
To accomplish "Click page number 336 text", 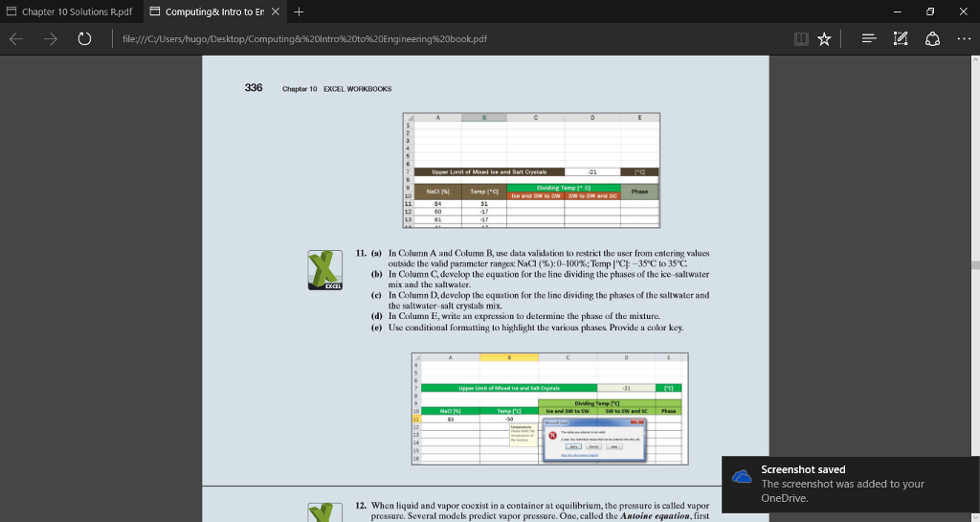I will click(253, 87).
